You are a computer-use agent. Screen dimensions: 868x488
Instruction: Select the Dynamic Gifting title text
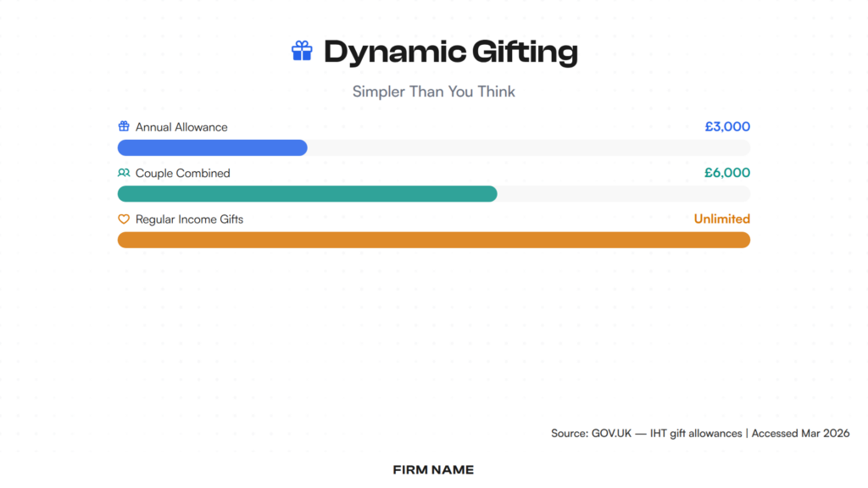tap(450, 52)
